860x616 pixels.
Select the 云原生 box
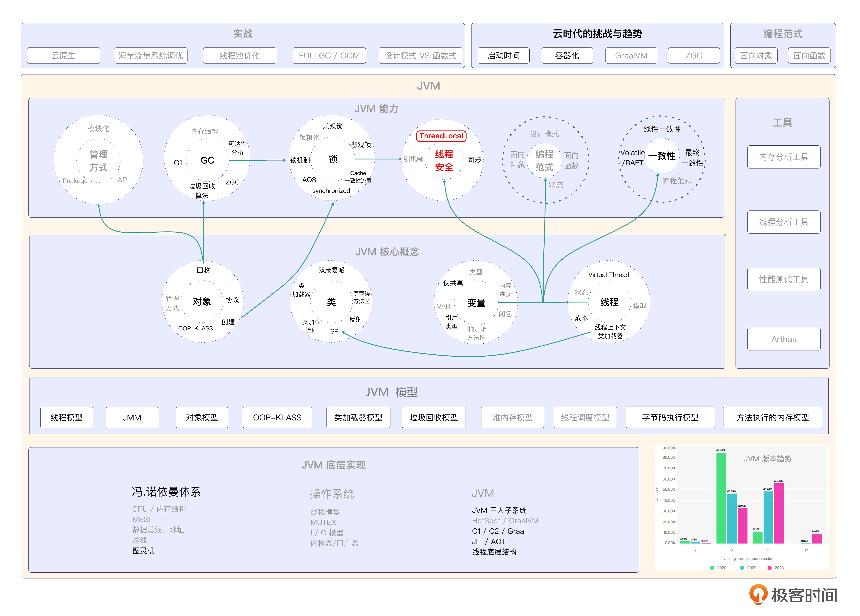tap(63, 55)
